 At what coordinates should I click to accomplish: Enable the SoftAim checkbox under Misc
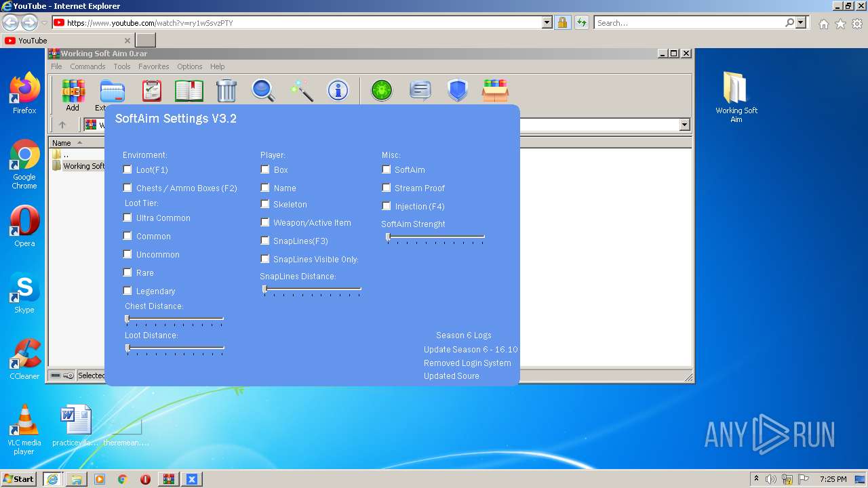pos(387,169)
